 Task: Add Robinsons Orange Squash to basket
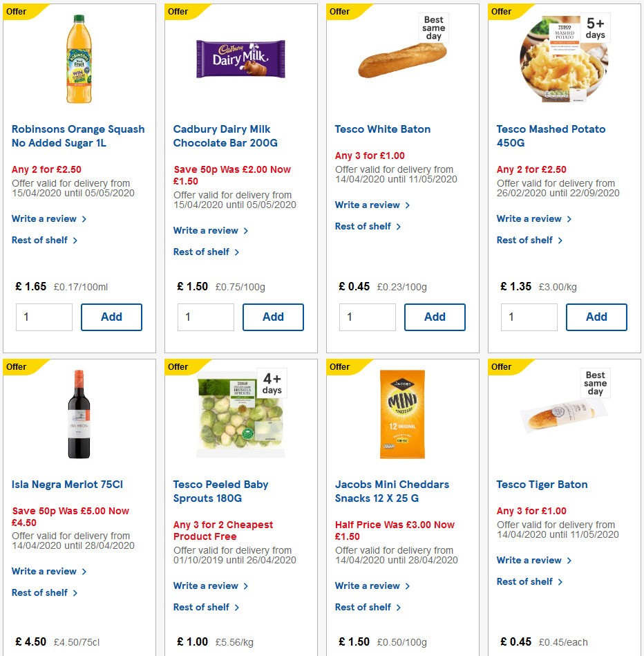pos(111,317)
